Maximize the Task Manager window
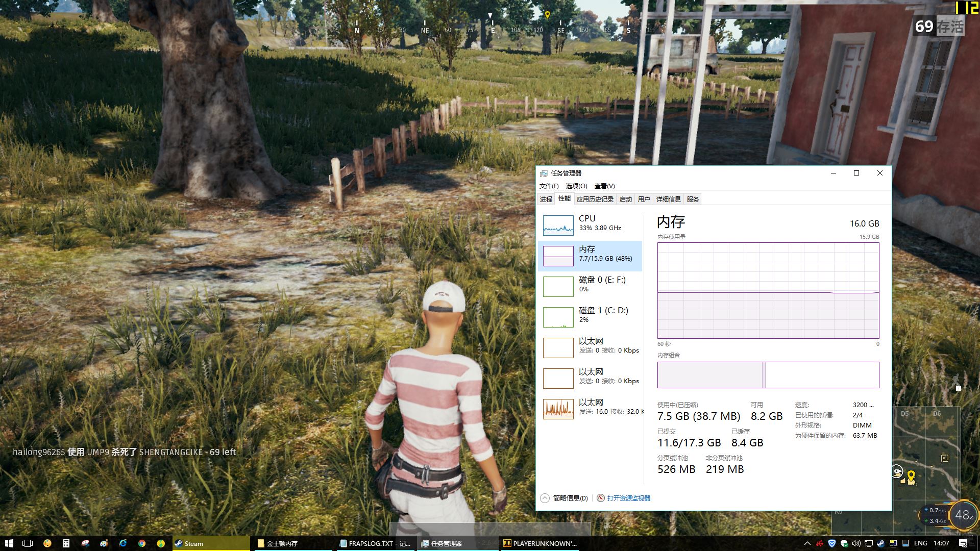Viewport: 980px width, 551px height. (856, 173)
